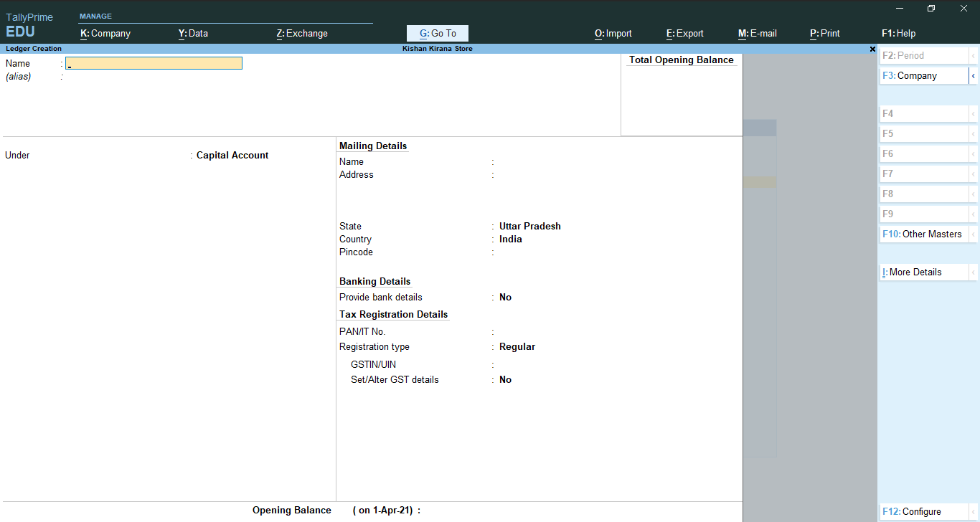The image size is (980, 522).
Task: Toggle Set/Alter GST details No
Action: point(506,380)
